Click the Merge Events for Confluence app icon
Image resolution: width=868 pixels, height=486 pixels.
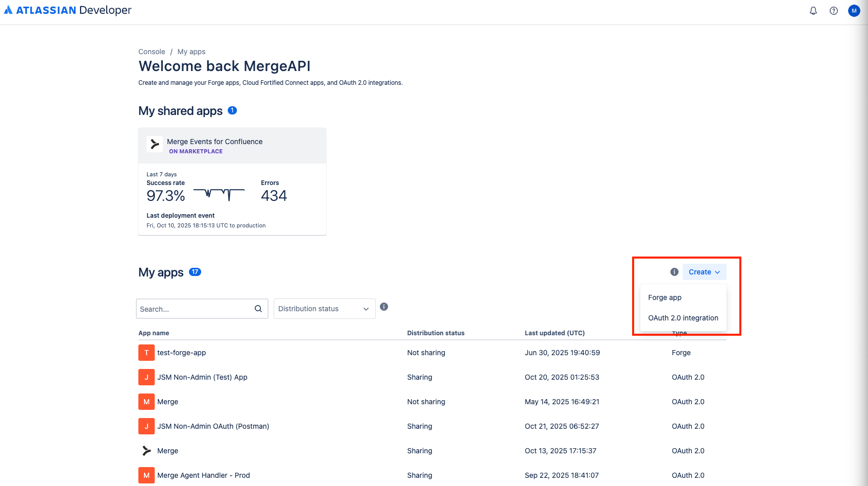155,144
